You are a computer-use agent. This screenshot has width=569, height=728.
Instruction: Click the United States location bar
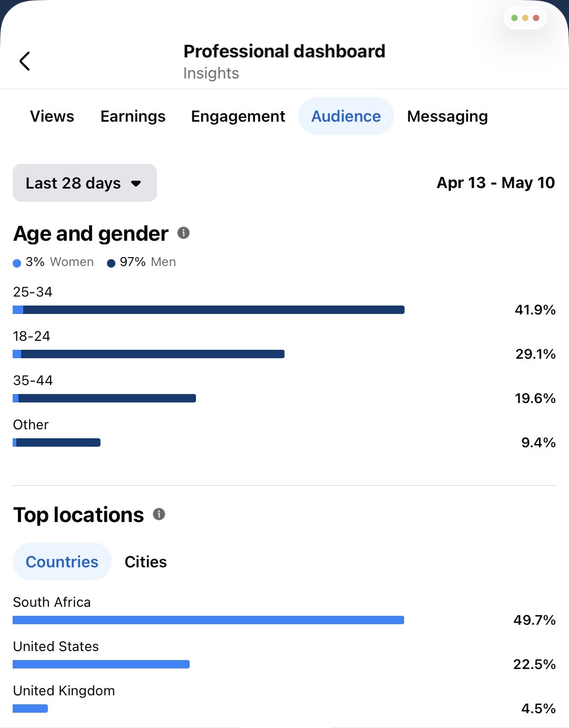[101, 664]
